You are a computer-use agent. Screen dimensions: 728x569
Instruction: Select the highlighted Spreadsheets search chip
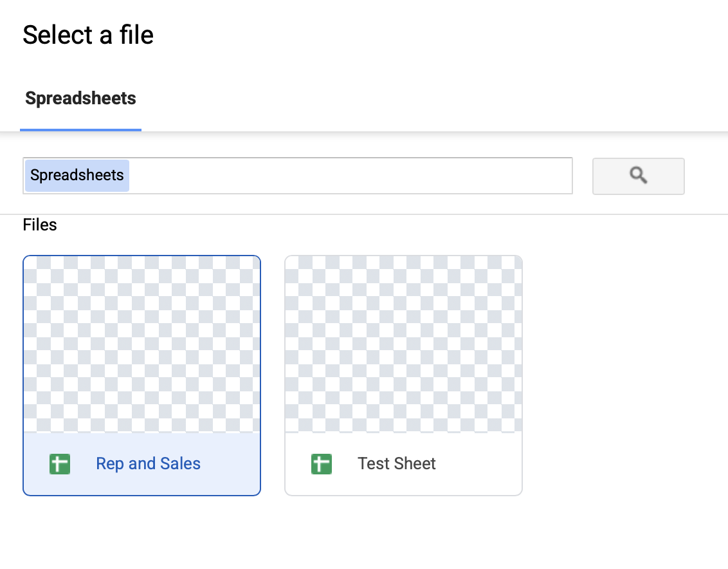click(76, 175)
